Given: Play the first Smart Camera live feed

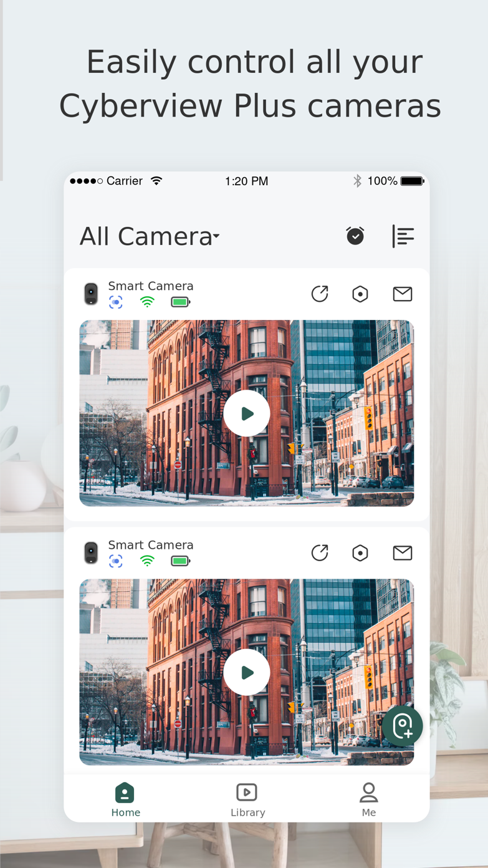Looking at the screenshot, I should click(247, 413).
